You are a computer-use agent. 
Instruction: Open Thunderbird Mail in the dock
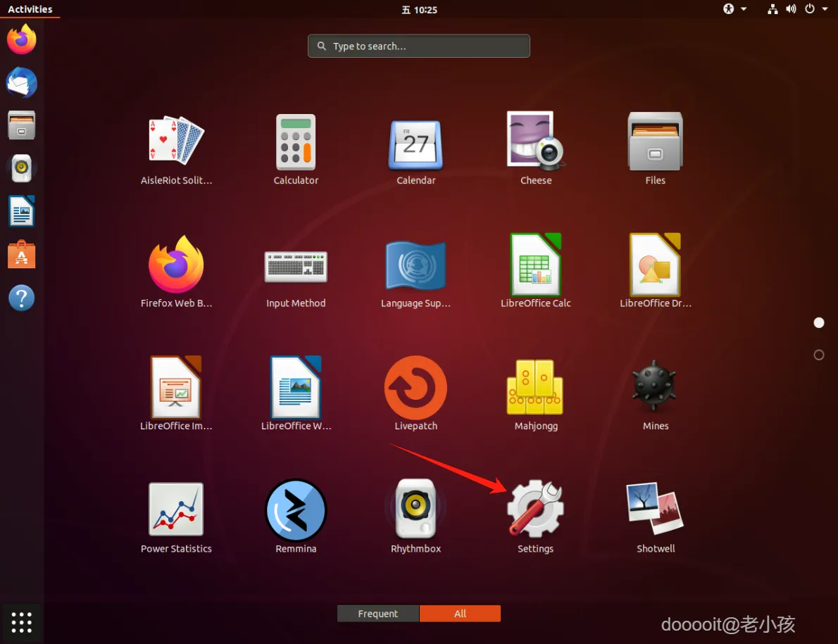tap(21, 83)
